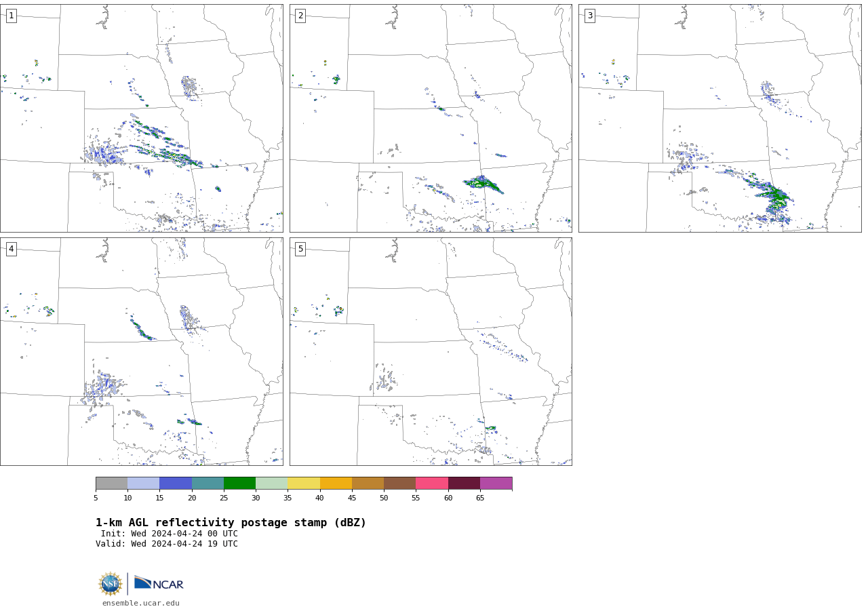Click the NCAR logo
868x611 pixels.
click(159, 583)
